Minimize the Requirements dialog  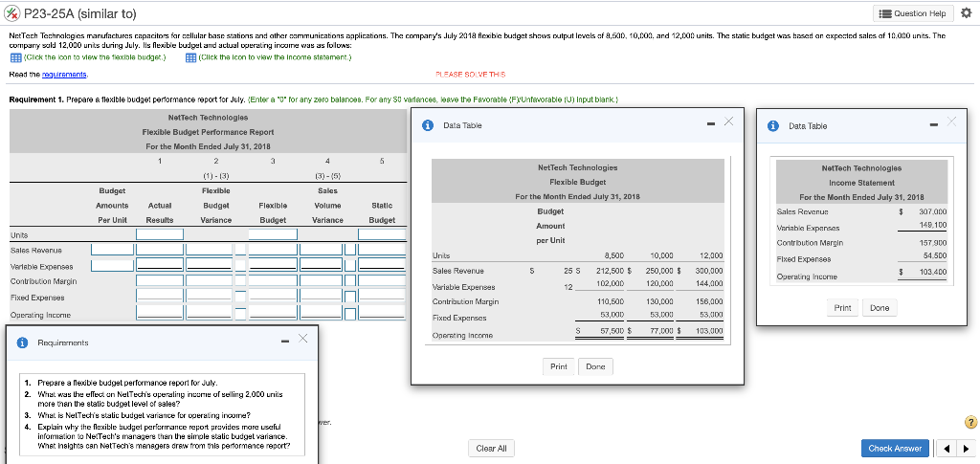[285, 342]
